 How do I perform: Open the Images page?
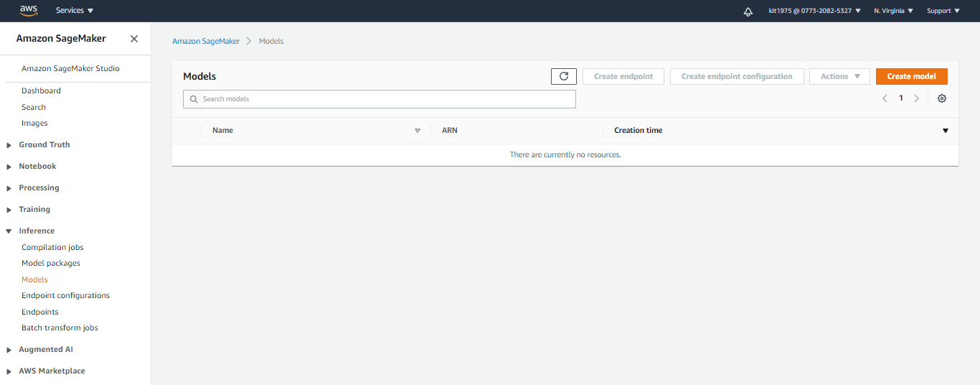[34, 123]
